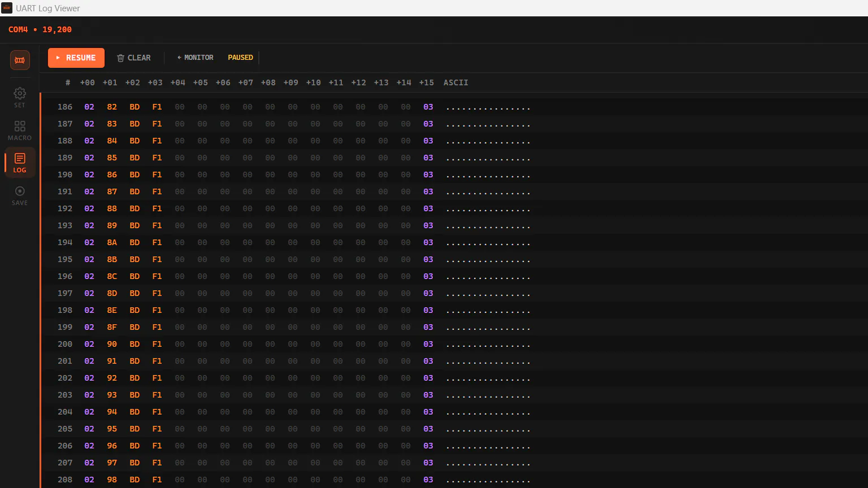Click byte value 8A in row 194
The width and height of the screenshot is (868, 488).
[x=112, y=242]
